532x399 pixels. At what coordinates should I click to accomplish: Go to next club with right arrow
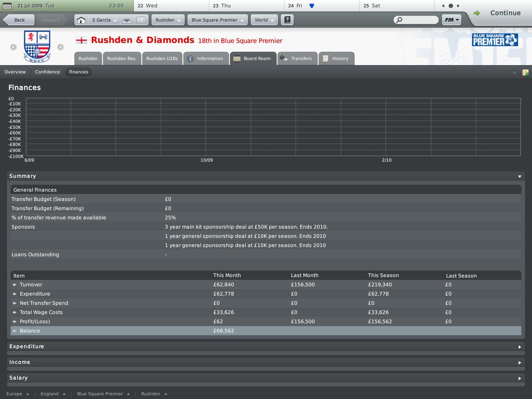tap(60, 47)
